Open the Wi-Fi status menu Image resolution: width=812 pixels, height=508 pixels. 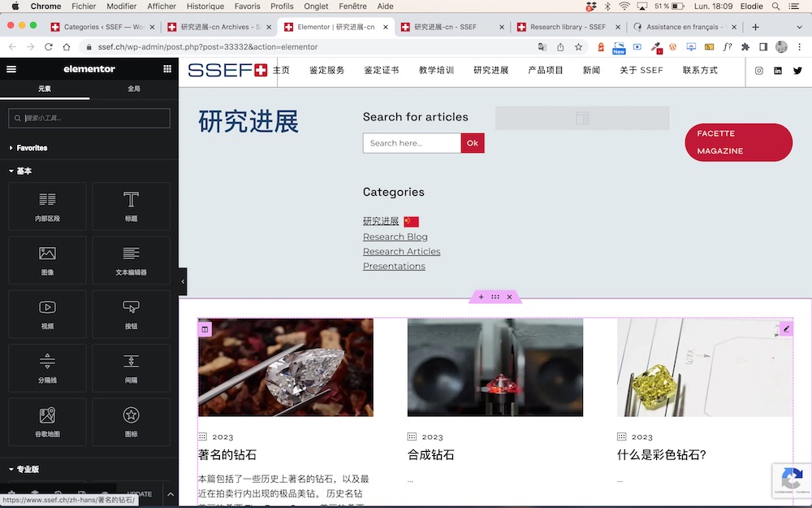624,7
